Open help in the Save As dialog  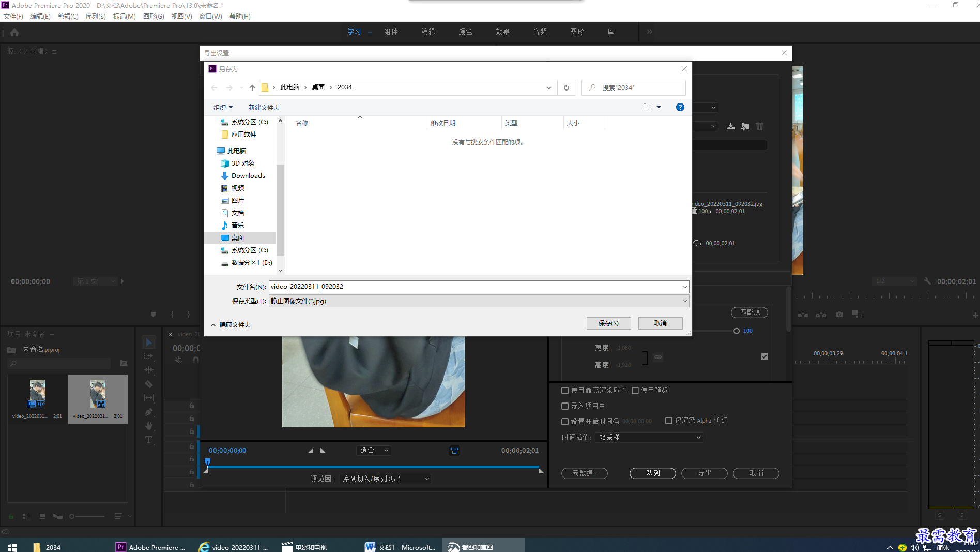tap(680, 107)
